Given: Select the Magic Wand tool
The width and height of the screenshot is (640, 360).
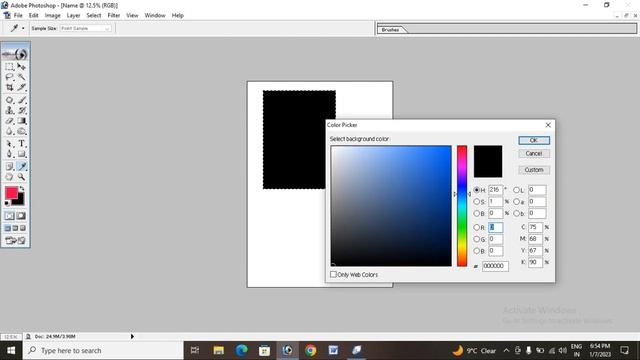Looking at the screenshot, I should [22, 77].
